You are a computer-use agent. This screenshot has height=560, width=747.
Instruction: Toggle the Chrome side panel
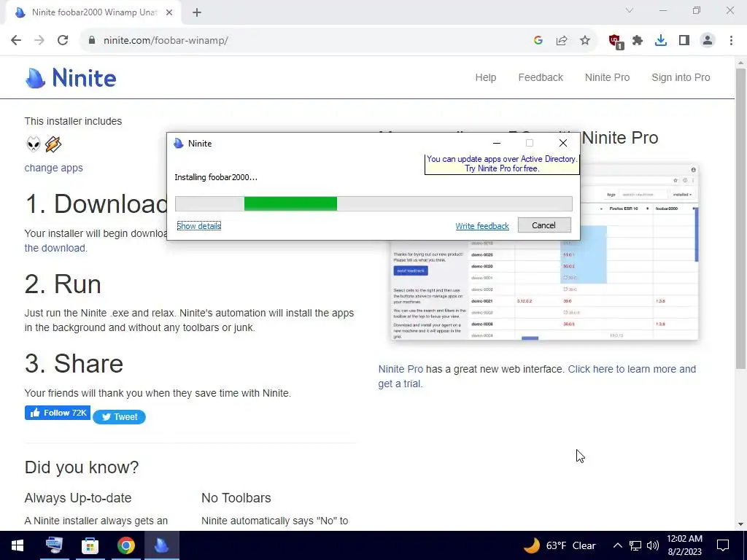pos(684,41)
